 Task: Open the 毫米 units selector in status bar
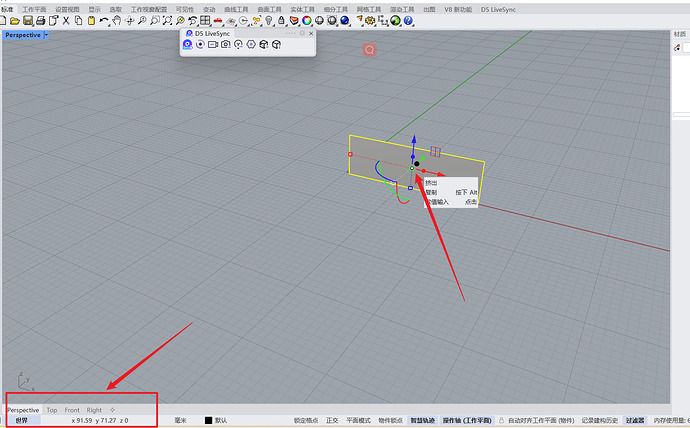point(181,421)
